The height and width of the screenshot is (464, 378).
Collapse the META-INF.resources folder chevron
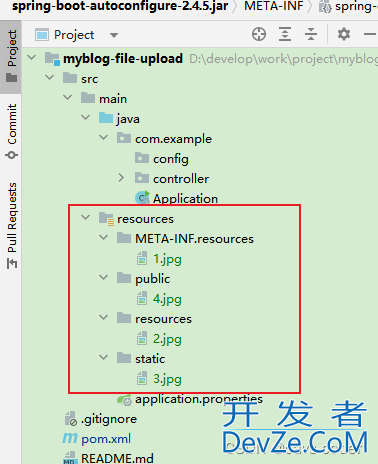tap(104, 238)
